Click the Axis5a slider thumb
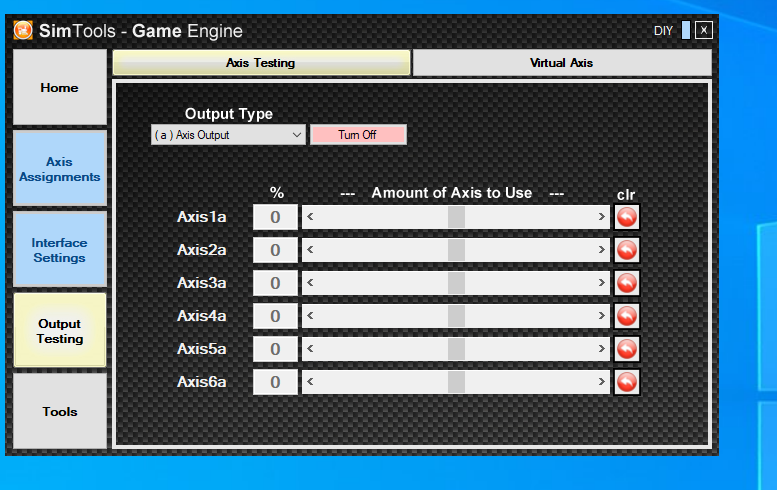 click(x=456, y=348)
